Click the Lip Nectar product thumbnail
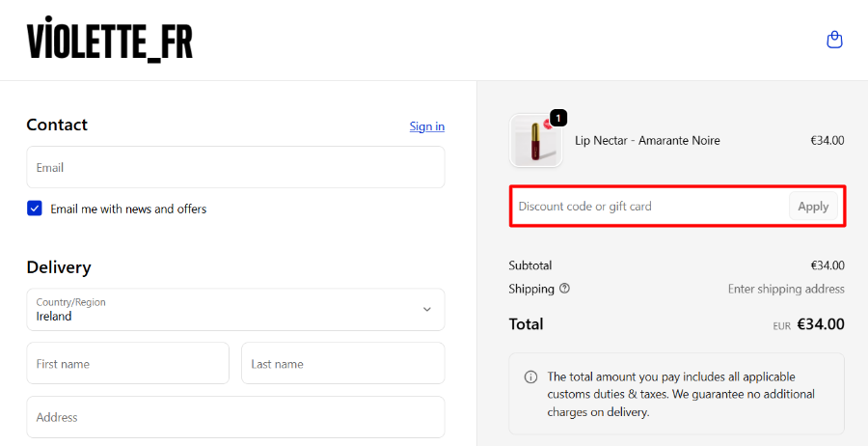 point(536,141)
